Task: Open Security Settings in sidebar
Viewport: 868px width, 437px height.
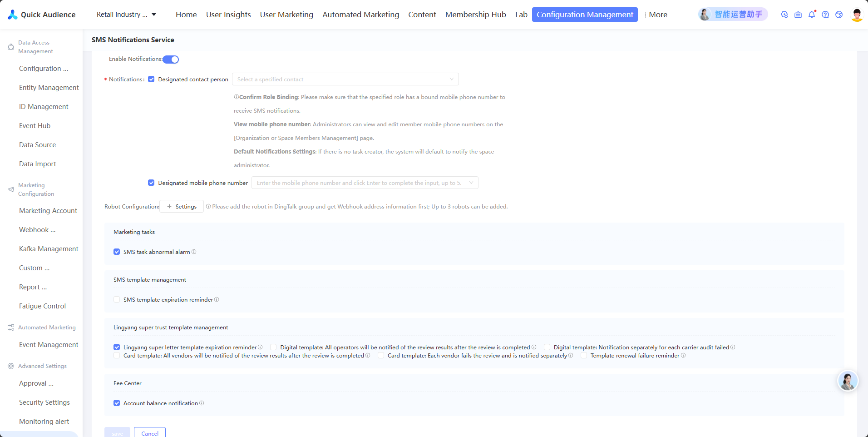Action: (44, 402)
